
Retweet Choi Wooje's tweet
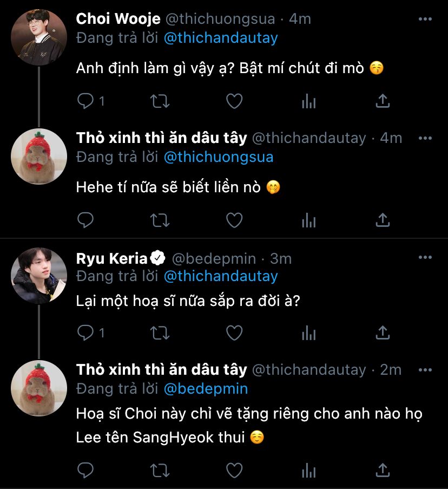[160, 101]
